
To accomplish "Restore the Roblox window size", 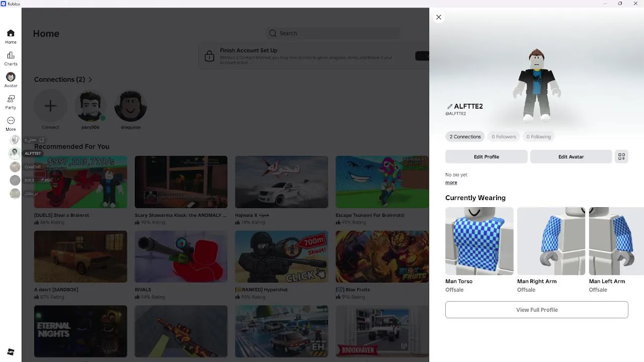I will (x=620, y=4).
